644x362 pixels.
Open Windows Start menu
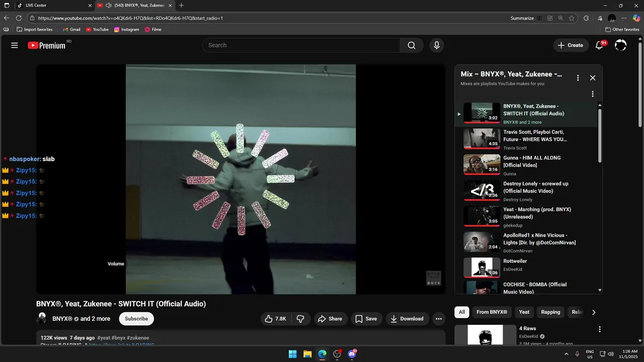coord(292,354)
